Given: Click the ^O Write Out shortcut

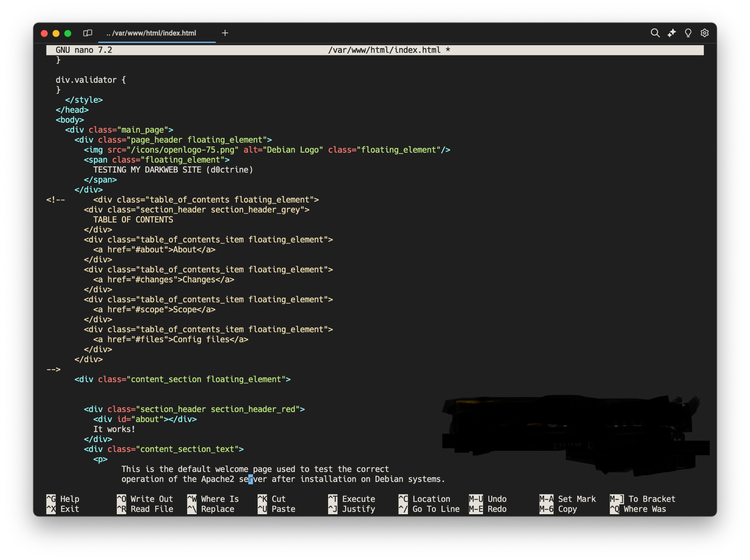Looking at the screenshot, I should 145,499.
